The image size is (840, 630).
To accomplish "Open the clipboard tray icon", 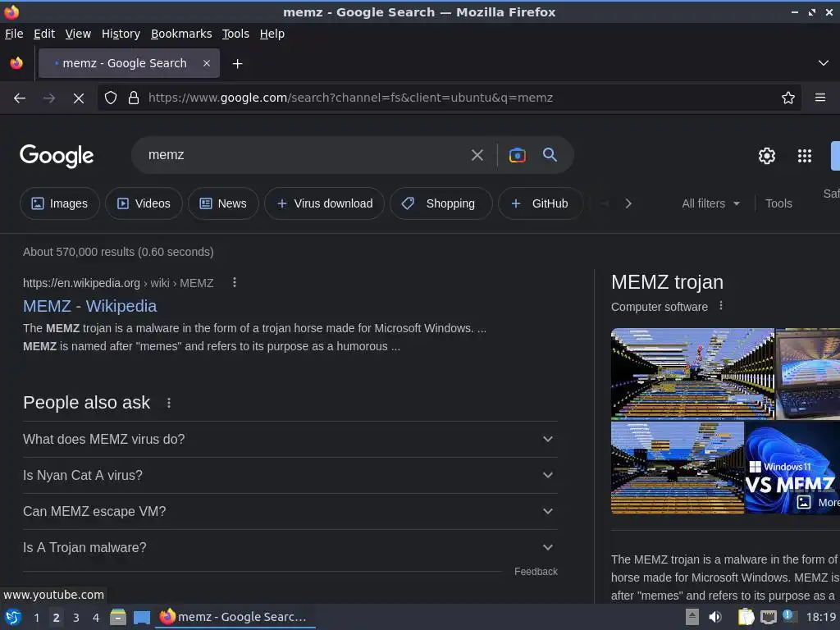I will [x=746, y=617].
